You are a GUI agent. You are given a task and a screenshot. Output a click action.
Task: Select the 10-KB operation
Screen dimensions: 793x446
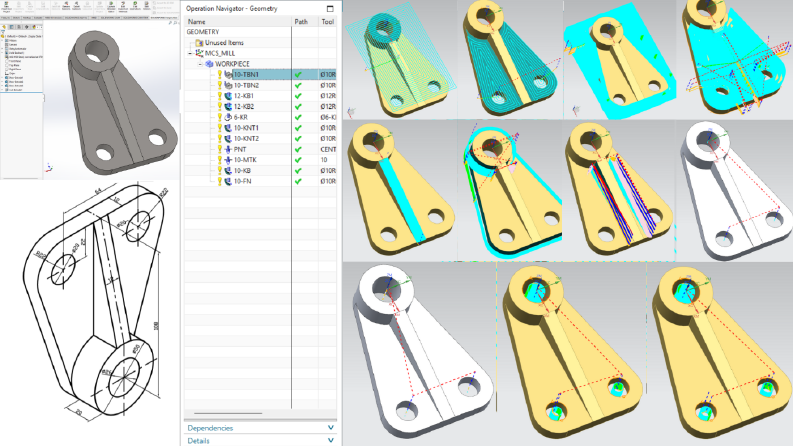coord(242,170)
